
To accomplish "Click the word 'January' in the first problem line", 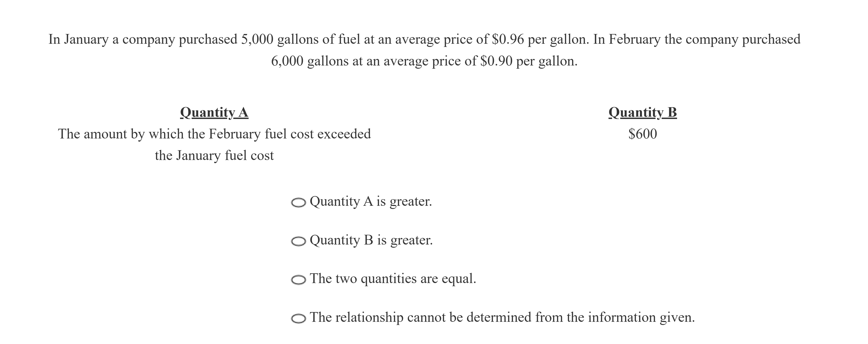I will tap(86, 39).
